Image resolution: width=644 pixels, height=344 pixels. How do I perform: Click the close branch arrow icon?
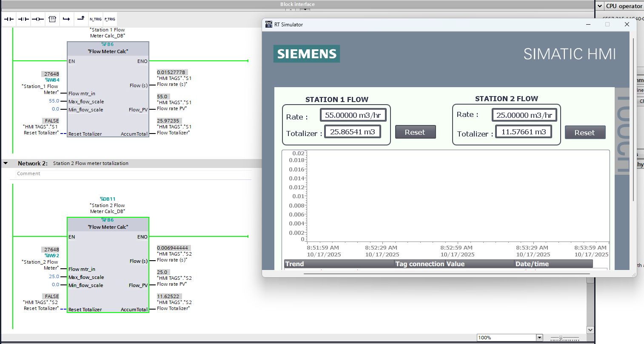pyautogui.click(x=81, y=19)
